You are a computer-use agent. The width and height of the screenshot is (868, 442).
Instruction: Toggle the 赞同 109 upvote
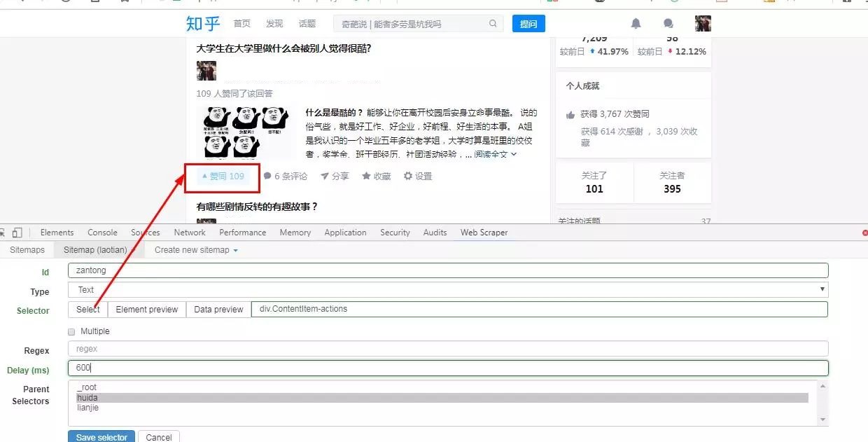(221, 177)
